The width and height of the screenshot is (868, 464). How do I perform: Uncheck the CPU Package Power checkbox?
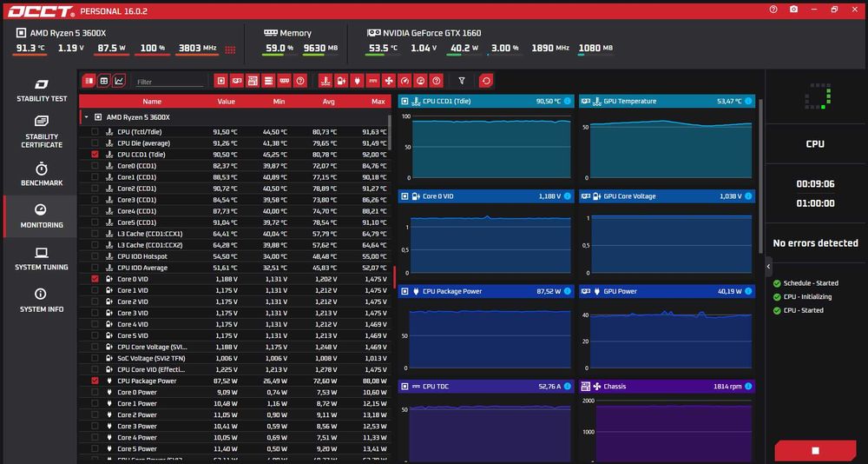[95, 381]
